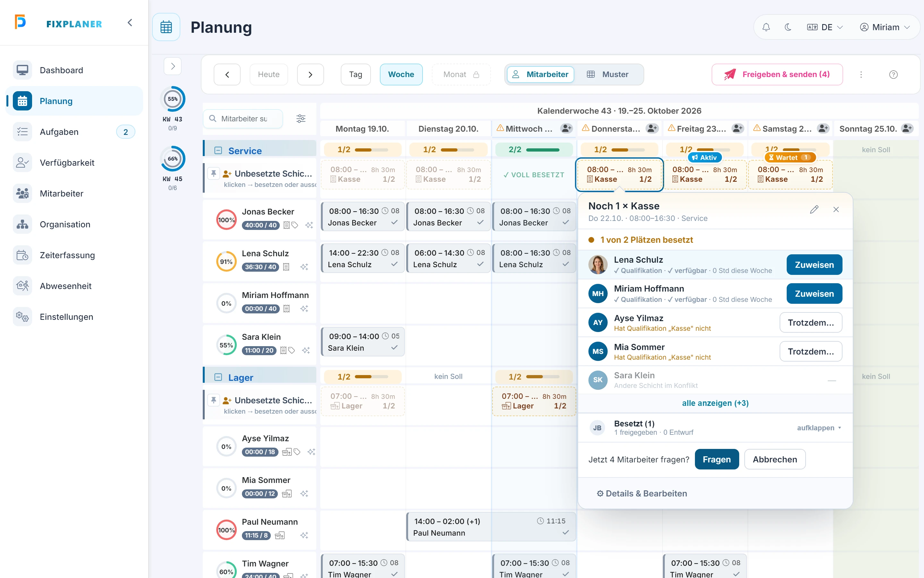Open Dashboard in the sidebar

pos(74,70)
